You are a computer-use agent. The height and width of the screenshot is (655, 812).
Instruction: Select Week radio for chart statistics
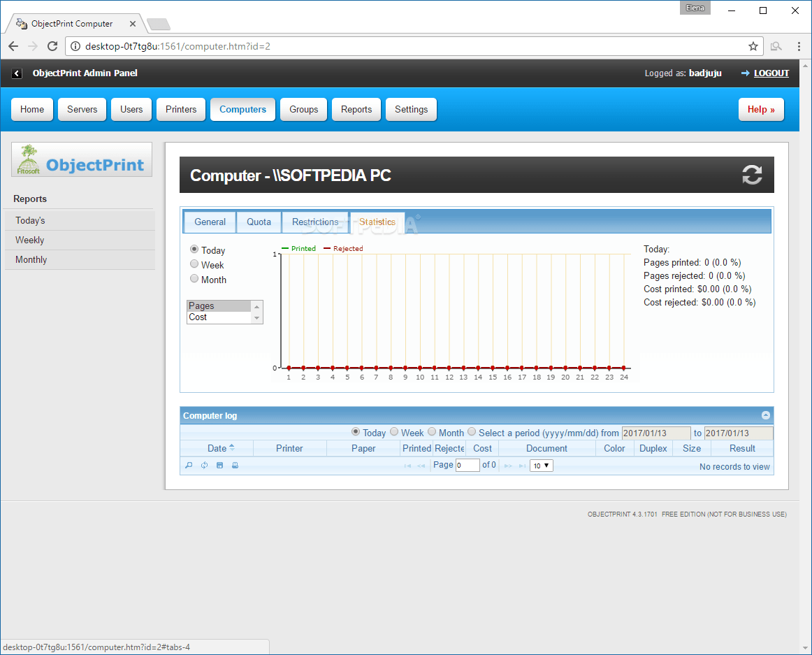(194, 264)
